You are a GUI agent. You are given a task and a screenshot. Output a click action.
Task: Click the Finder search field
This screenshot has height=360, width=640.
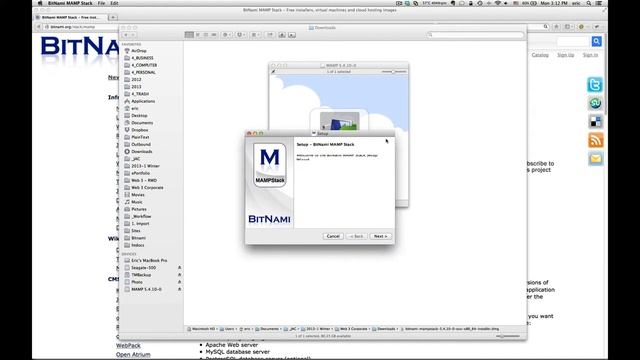475,35
